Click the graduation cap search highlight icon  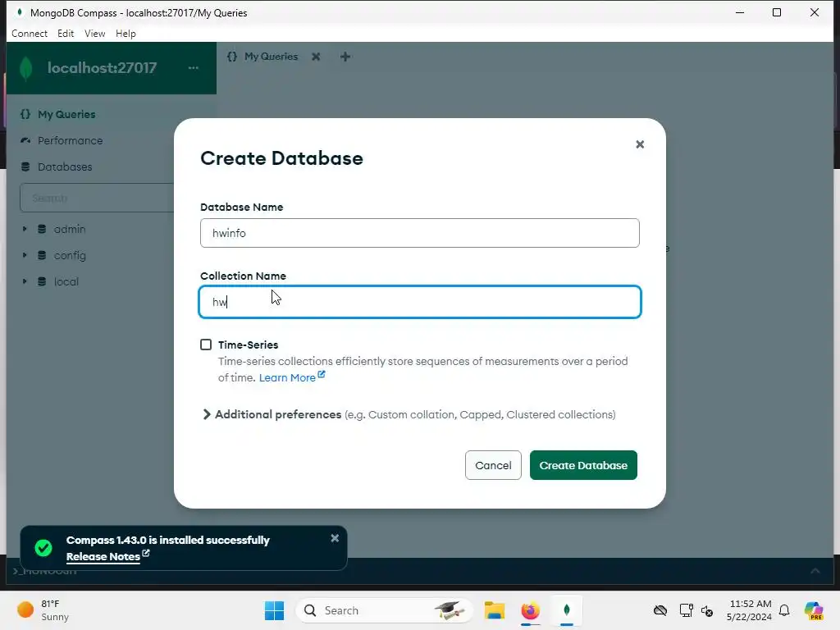(449, 610)
